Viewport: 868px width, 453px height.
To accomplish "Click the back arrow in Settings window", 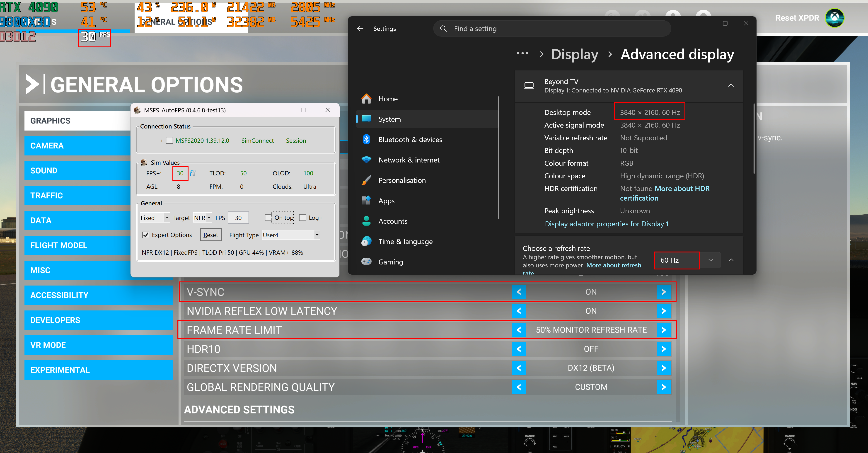I will click(x=360, y=29).
